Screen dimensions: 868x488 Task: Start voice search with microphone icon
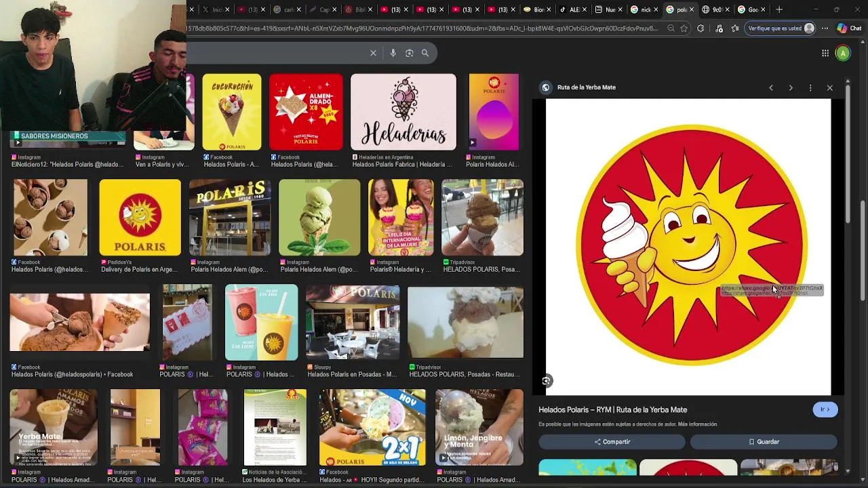click(393, 53)
